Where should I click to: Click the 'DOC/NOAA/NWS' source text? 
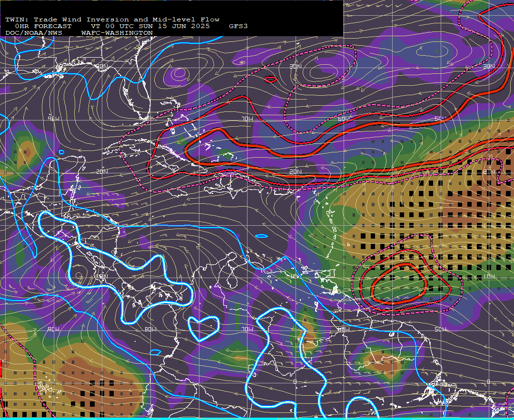(34, 33)
